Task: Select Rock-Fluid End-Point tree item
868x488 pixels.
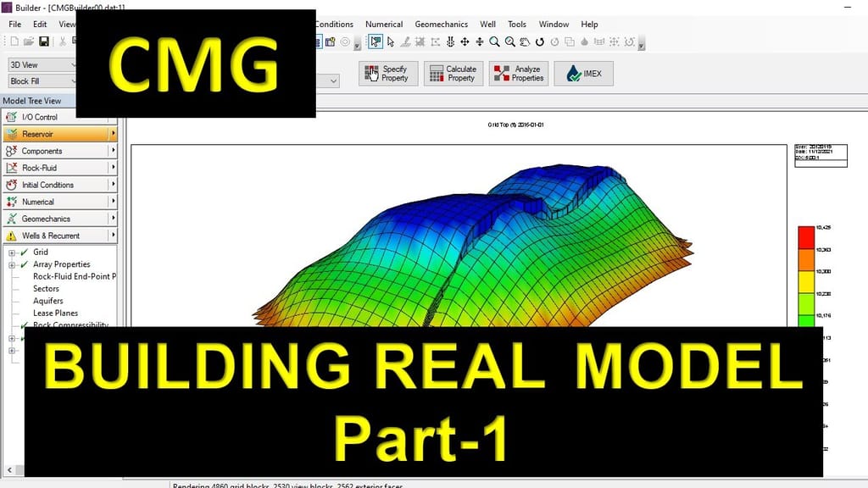Action: 75,276
